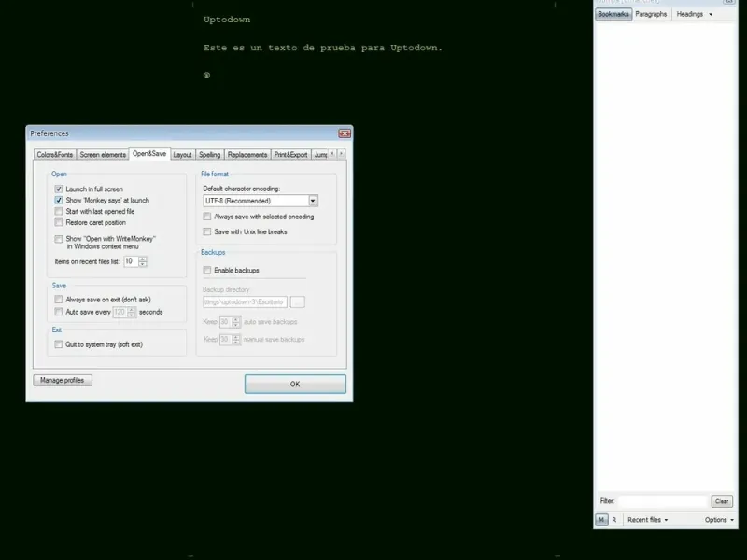
Task: Click the backup directory browse button
Action: (x=298, y=301)
